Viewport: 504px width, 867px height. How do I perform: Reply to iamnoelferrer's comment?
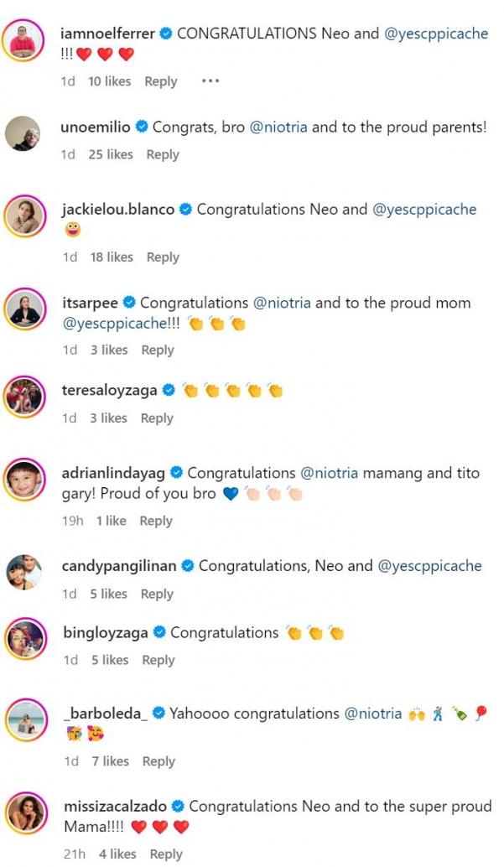(160, 81)
